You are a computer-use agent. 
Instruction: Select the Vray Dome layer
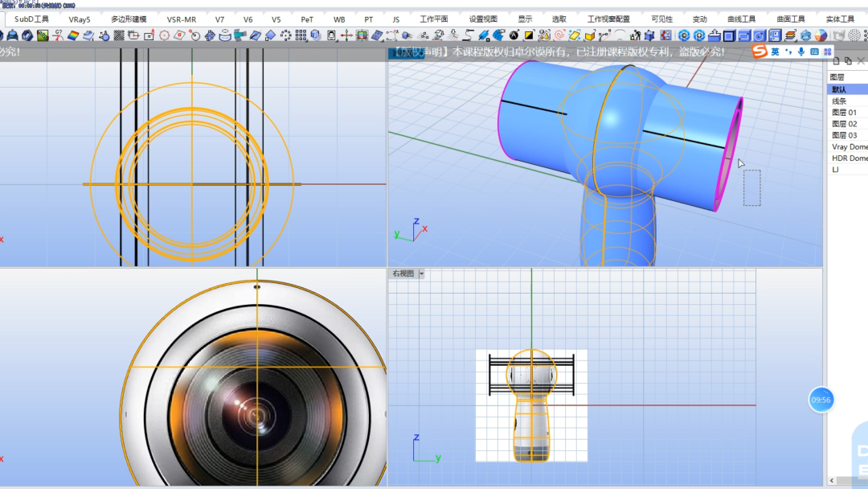(848, 146)
